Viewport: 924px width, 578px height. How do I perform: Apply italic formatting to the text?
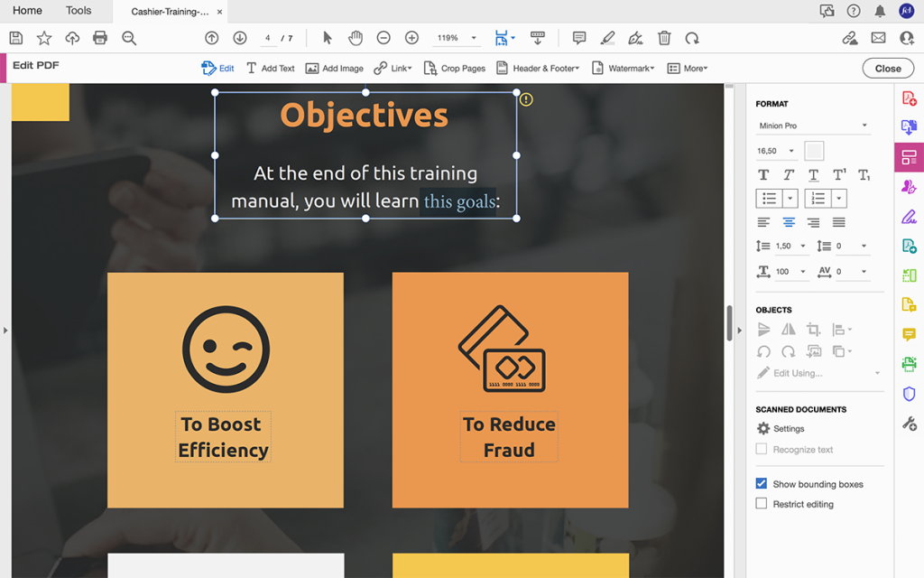coord(788,174)
